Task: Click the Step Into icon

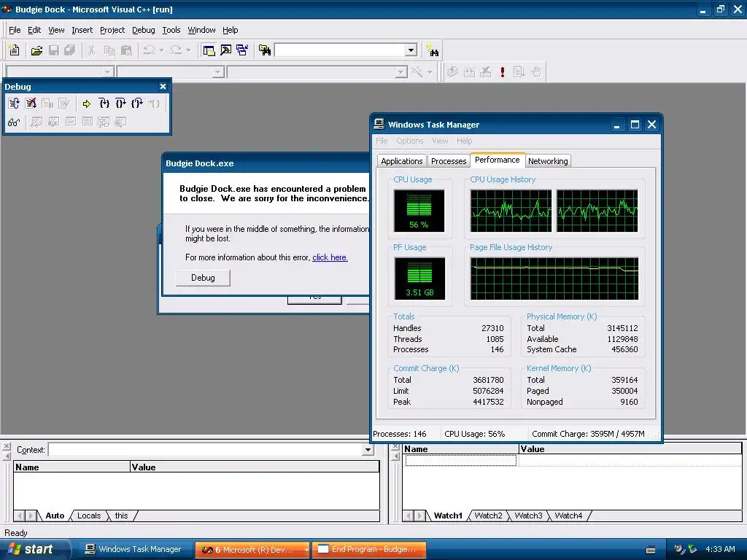Action: (x=104, y=104)
